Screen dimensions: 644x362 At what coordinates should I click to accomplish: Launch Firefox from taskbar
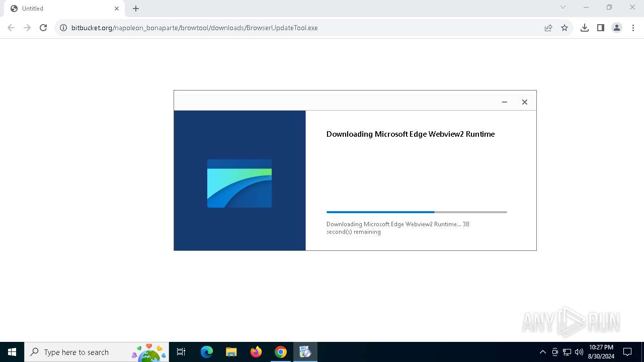pyautogui.click(x=256, y=352)
